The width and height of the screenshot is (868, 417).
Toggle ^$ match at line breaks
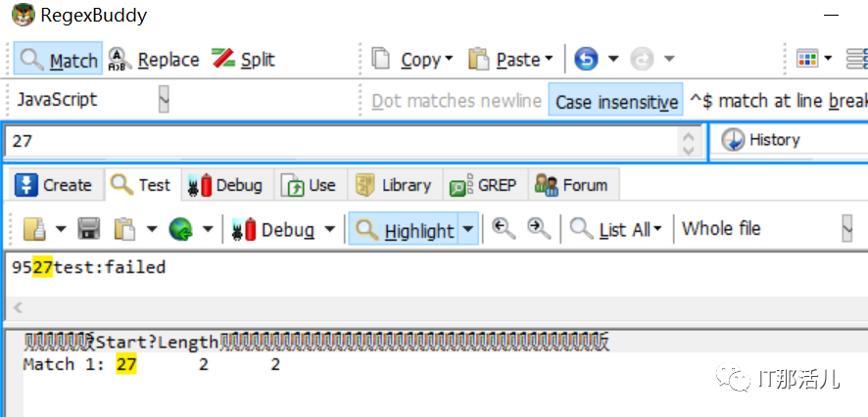pos(778,101)
